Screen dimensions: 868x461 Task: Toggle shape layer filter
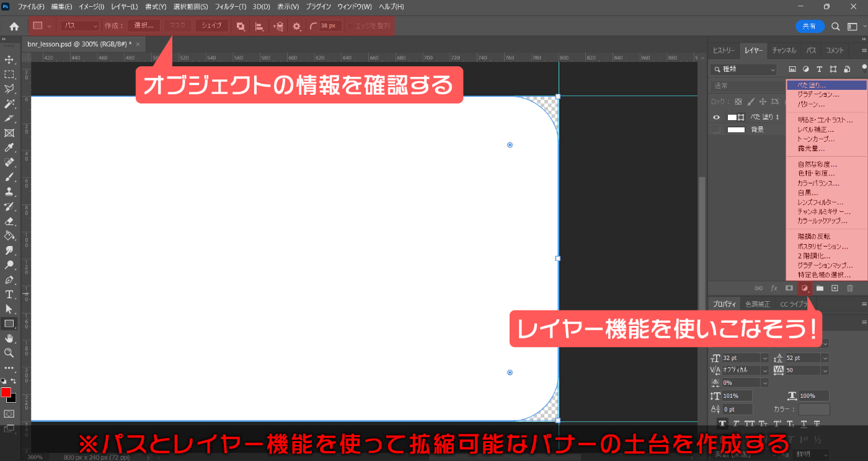click(x=833, y=69)
